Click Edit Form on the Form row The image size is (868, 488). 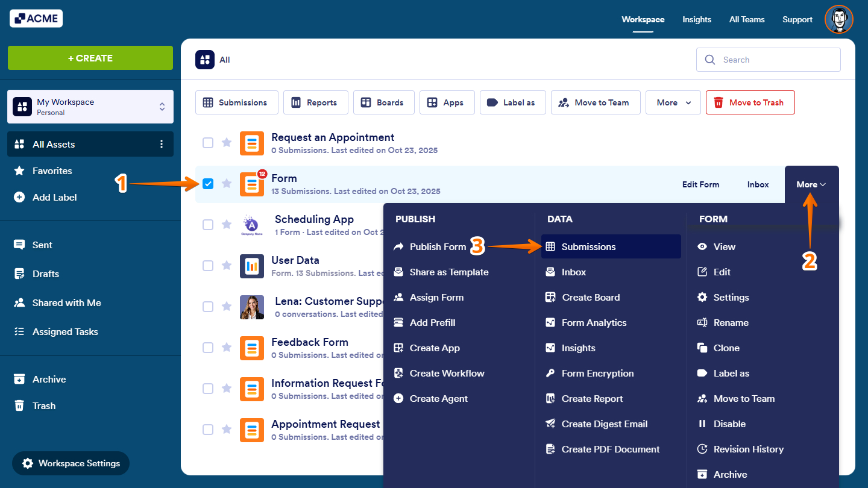pyautogui.click(x=700, y=184)
